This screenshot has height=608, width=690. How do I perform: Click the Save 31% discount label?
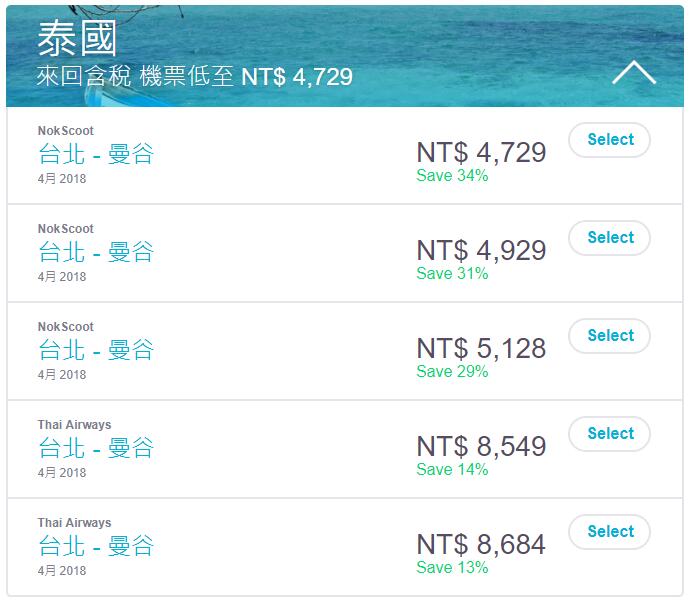pyautogui.click(x=452, y=274)
